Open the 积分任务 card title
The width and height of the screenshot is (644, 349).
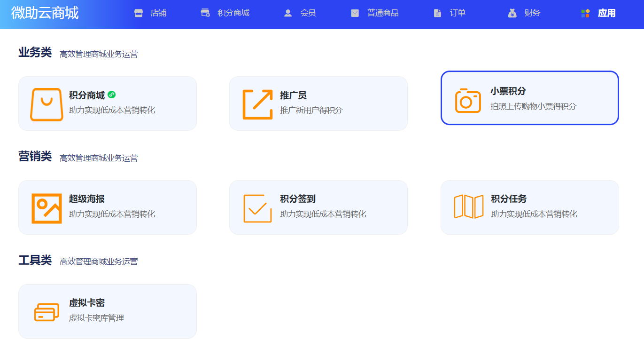point(509,199)
